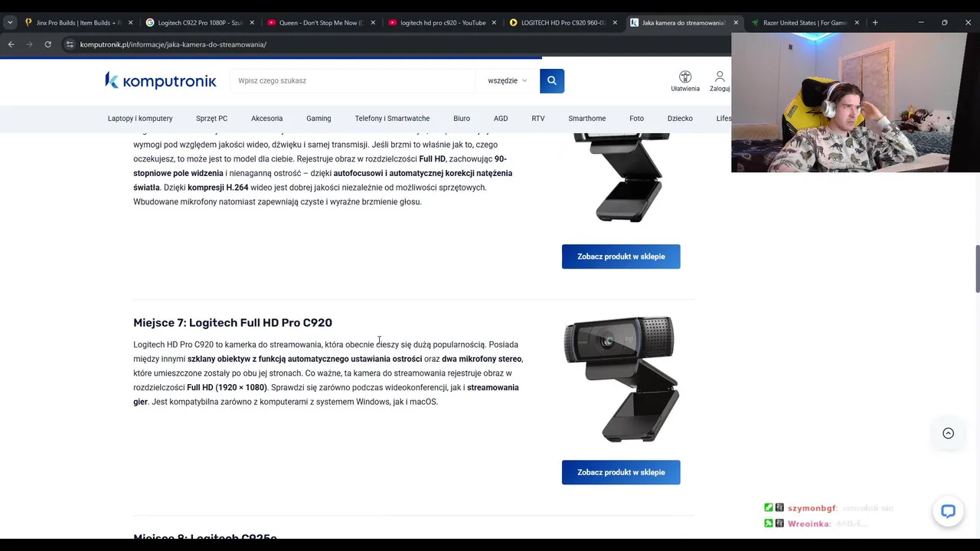This screenshot has width=980, height=551.
Task: Reload the page with the refresh icon
Action: point(47,44)
